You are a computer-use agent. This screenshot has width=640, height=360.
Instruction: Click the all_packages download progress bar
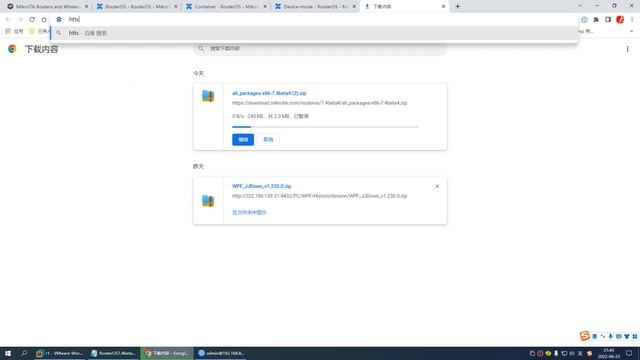click(x=325, y=127)
